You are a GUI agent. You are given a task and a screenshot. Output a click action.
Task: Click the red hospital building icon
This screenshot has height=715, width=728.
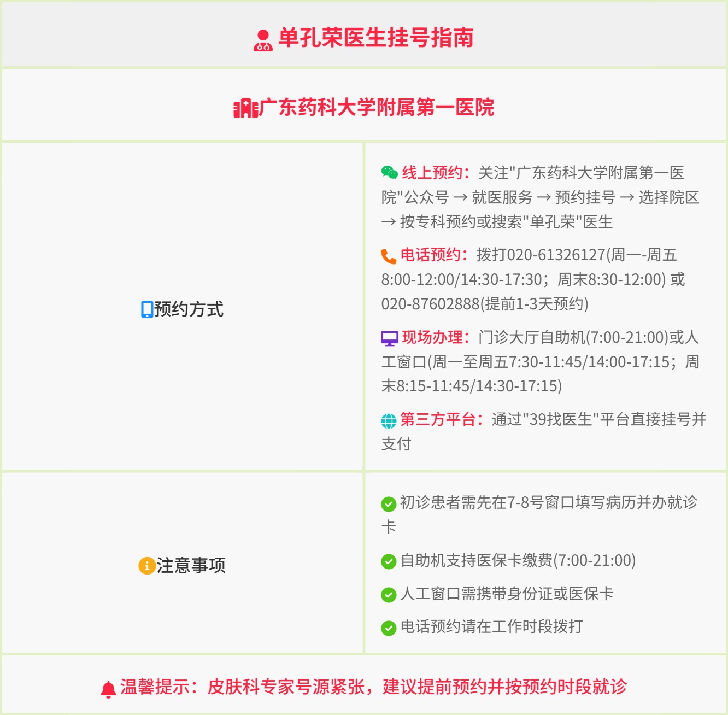click(x=245, y=108)
